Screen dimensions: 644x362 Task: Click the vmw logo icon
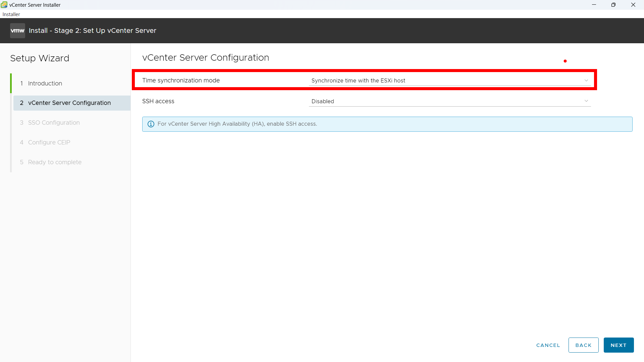(x=17, y=31)
